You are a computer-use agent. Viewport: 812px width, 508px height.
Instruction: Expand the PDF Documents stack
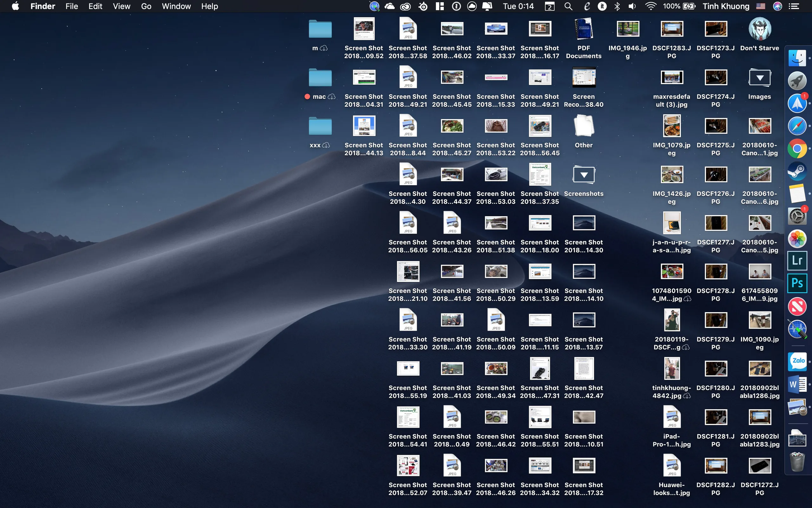584,29
